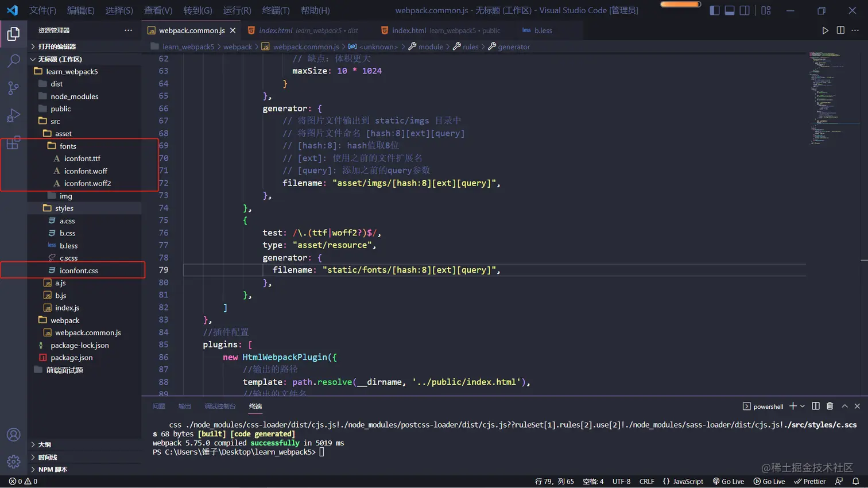Image resolution: width=868 pixels, height=488 pixels.
Task: Click line number 79 in gutter
Action: click(164, 270)
